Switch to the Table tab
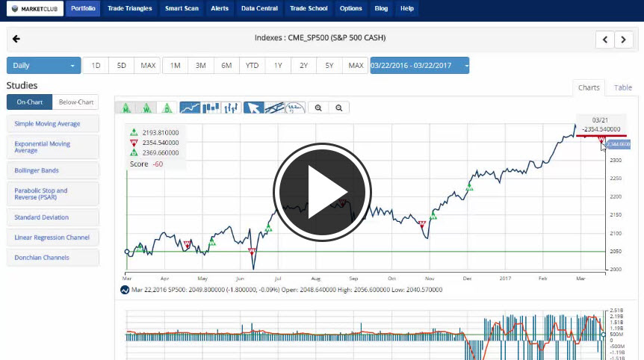The image size is (644, 360). pyautogui.click(x=622, y=87)
